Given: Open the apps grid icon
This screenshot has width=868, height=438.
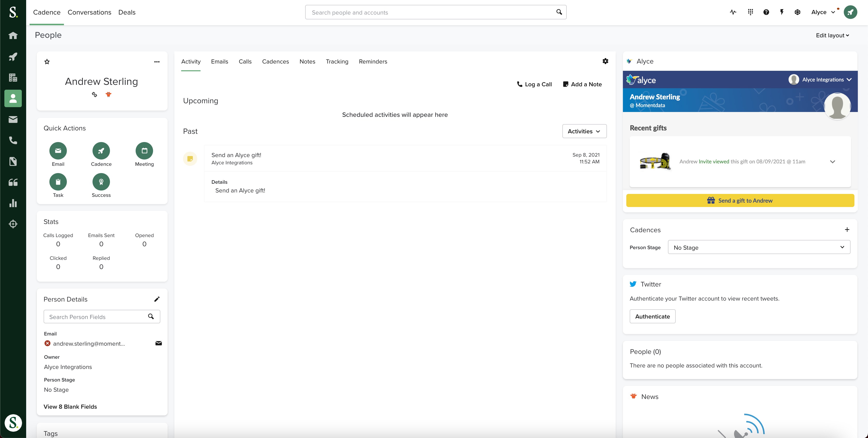Looking at the screenshot, I should (x=750, y=12).
